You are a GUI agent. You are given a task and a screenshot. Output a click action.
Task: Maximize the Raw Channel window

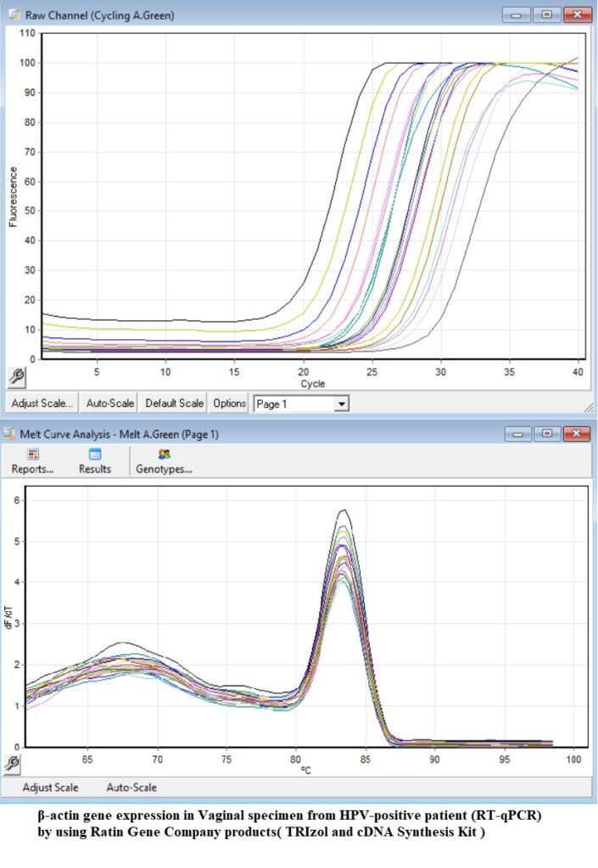point(545,14)
